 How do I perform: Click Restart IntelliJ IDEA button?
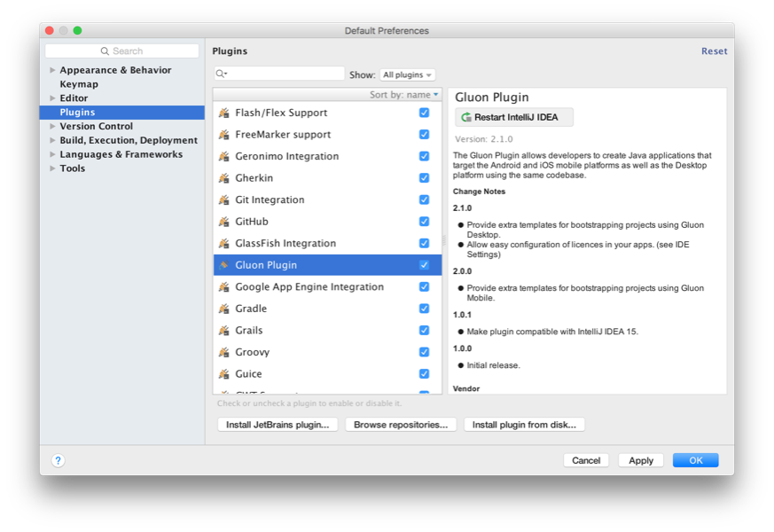(x=514, y=117)
